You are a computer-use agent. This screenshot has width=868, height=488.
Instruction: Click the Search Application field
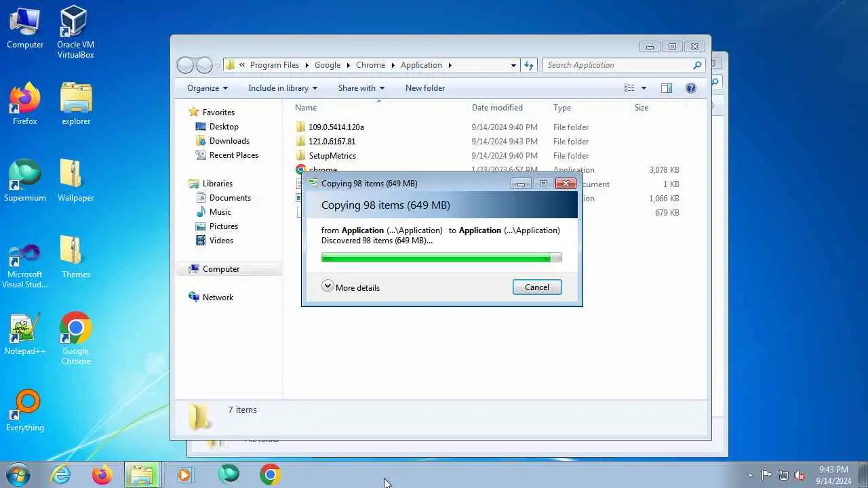(623, 65)
